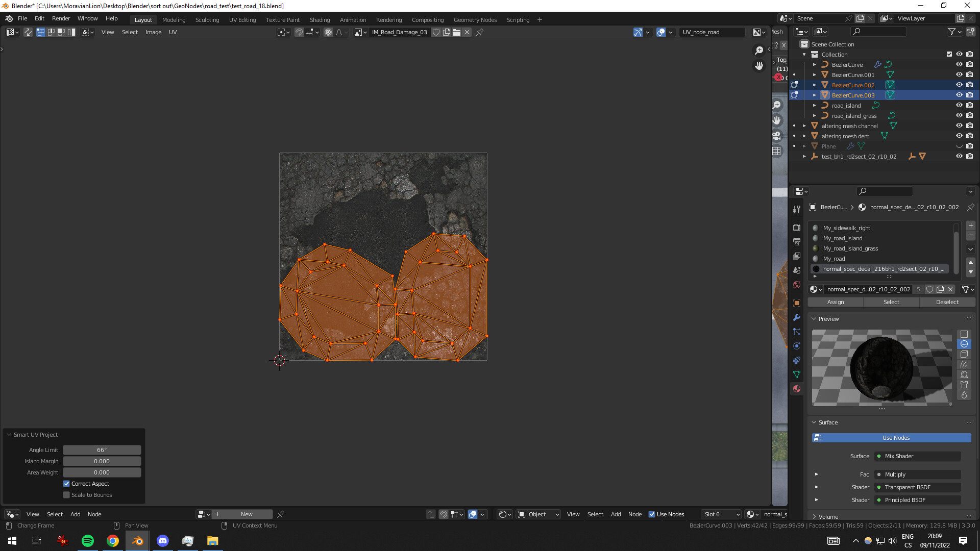This screenshot has height=551, width=980.
Task: Open the Physics Properties tab
Action: (797, 346)
